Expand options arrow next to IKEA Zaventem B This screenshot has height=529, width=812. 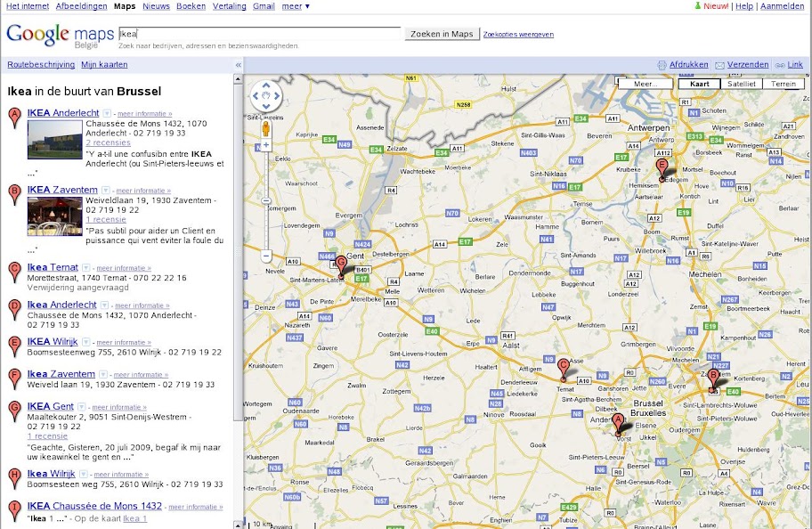(105, 191)
